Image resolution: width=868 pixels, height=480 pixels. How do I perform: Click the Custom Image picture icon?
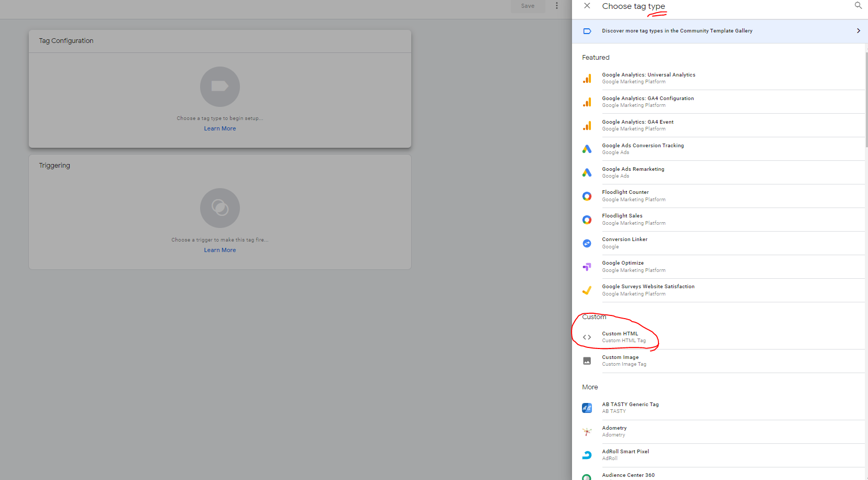587,361
